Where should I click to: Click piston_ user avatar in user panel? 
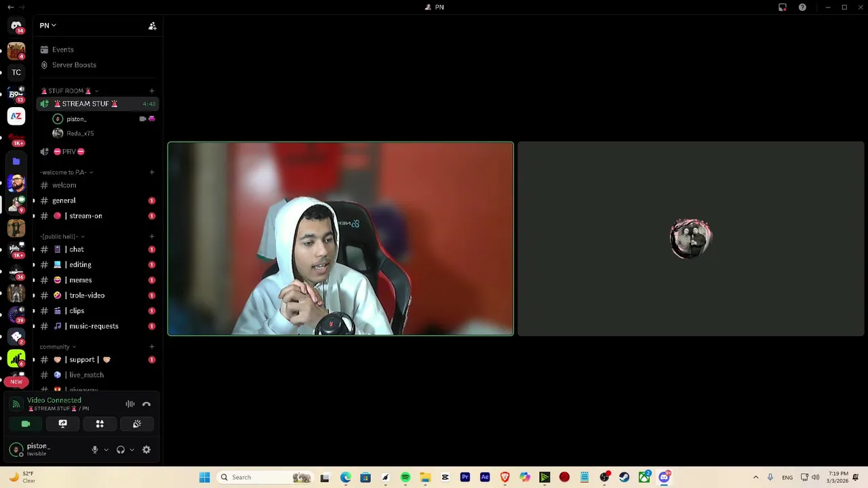coord(16,450)
